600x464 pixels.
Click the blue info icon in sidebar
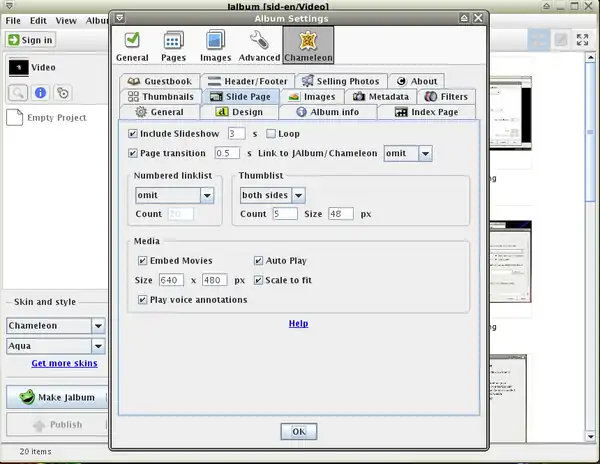click(x=41, y=93)
